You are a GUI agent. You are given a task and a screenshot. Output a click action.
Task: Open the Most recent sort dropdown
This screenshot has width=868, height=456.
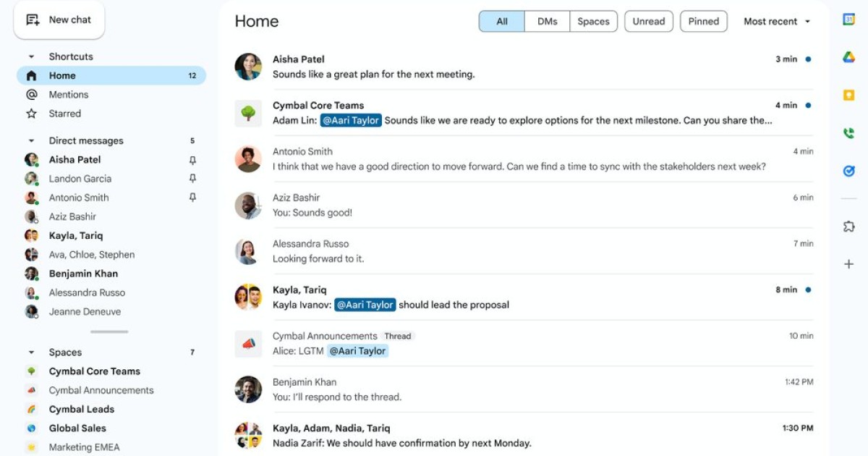click(777, 22)
